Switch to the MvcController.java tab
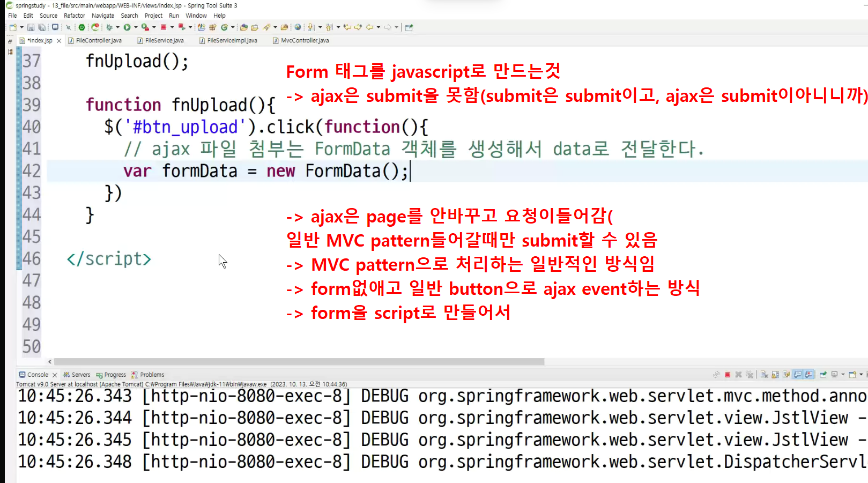Viewport: 868px width, 483px height. coord(301,40)
